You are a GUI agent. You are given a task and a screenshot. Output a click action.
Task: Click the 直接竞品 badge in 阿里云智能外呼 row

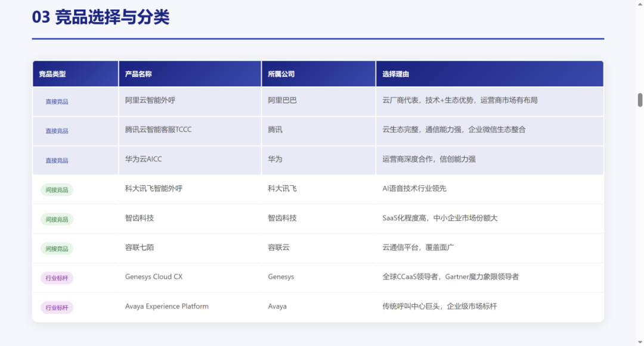point(57,102)
